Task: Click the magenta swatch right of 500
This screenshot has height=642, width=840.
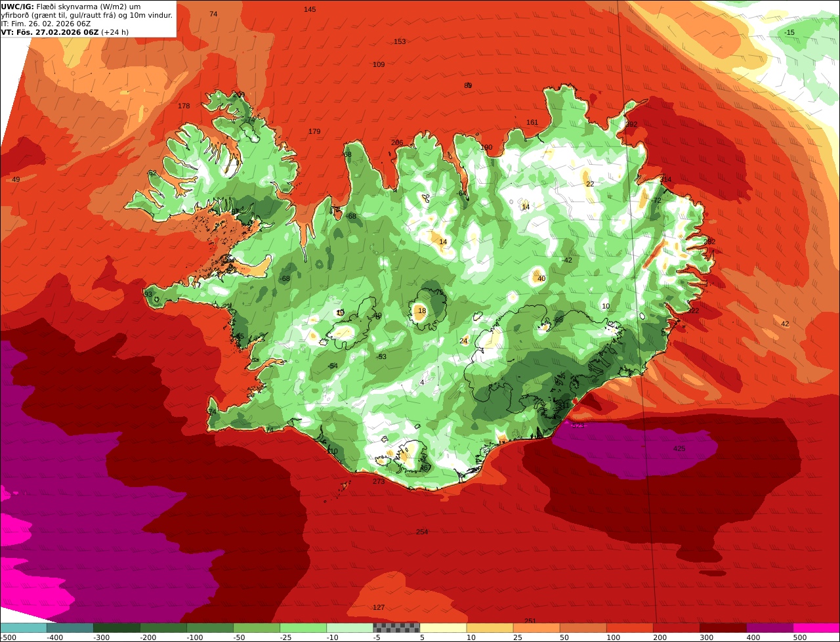Action: (x=816, y=628)
